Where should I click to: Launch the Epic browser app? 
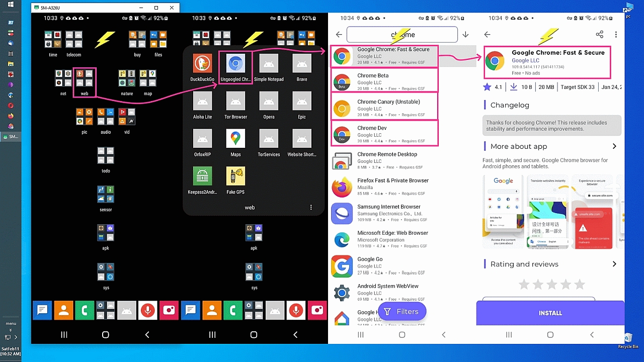pyautogui.click(x=302, y=106)
